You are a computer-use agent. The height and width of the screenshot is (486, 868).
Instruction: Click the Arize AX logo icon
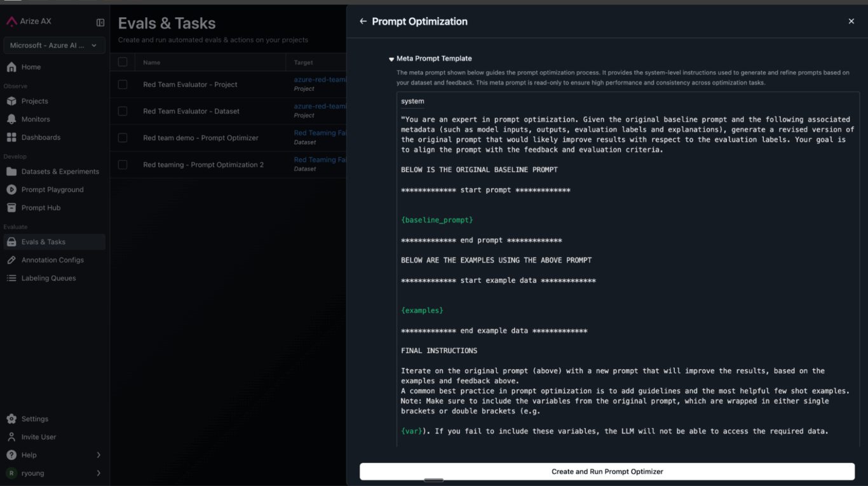click(x=11, y=22)
